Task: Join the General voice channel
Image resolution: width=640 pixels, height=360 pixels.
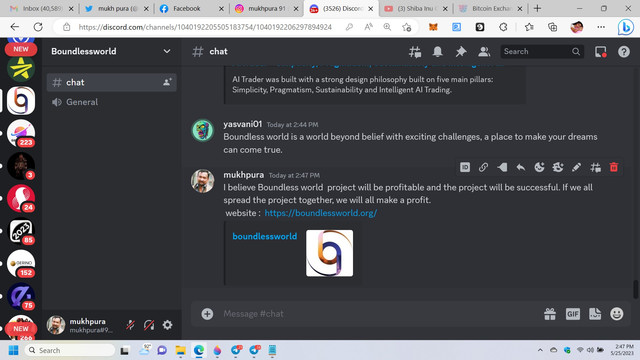Action: click(111, 102)
